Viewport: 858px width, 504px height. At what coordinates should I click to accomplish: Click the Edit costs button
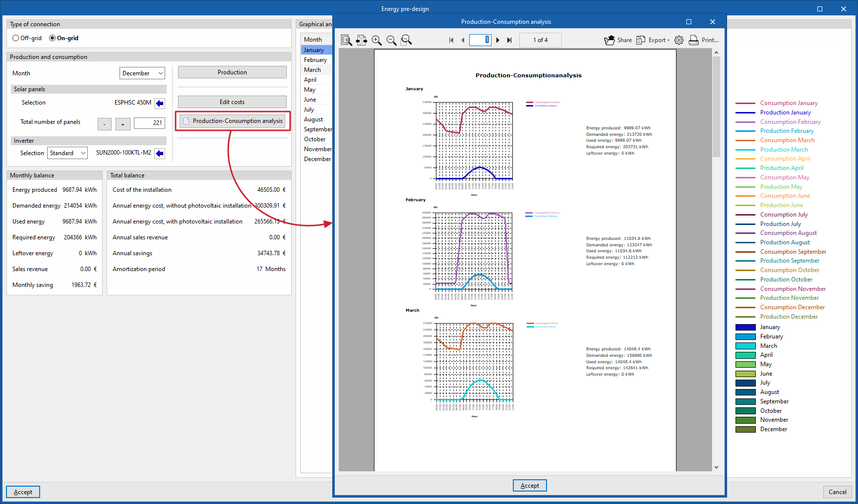(232, 102)
